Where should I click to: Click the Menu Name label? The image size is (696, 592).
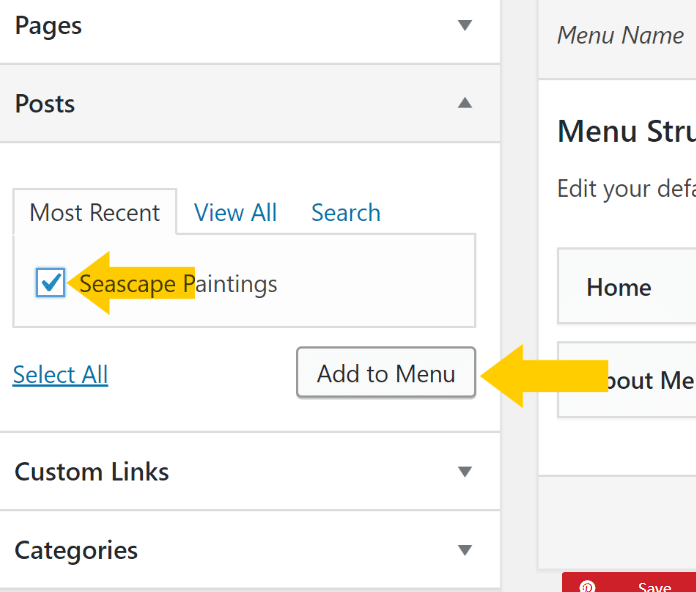pyautogui.click(x=620, y=36)
